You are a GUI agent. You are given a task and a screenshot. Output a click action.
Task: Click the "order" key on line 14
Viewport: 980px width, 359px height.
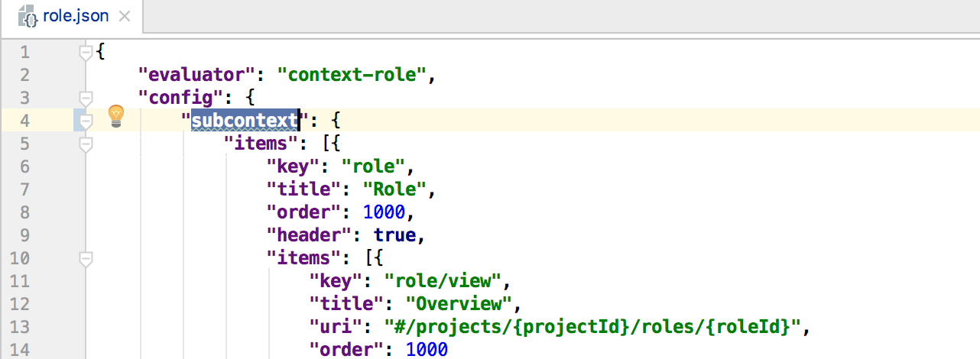pos(345,349)
